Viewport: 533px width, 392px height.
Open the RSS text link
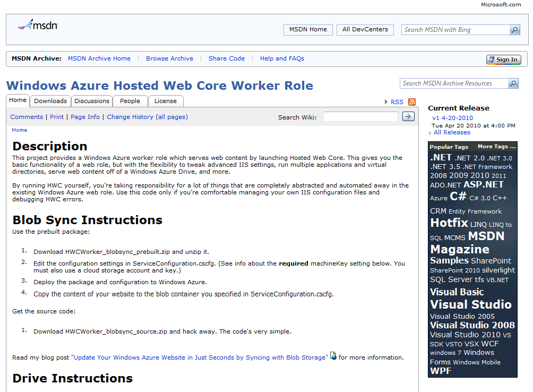(397, 102)
